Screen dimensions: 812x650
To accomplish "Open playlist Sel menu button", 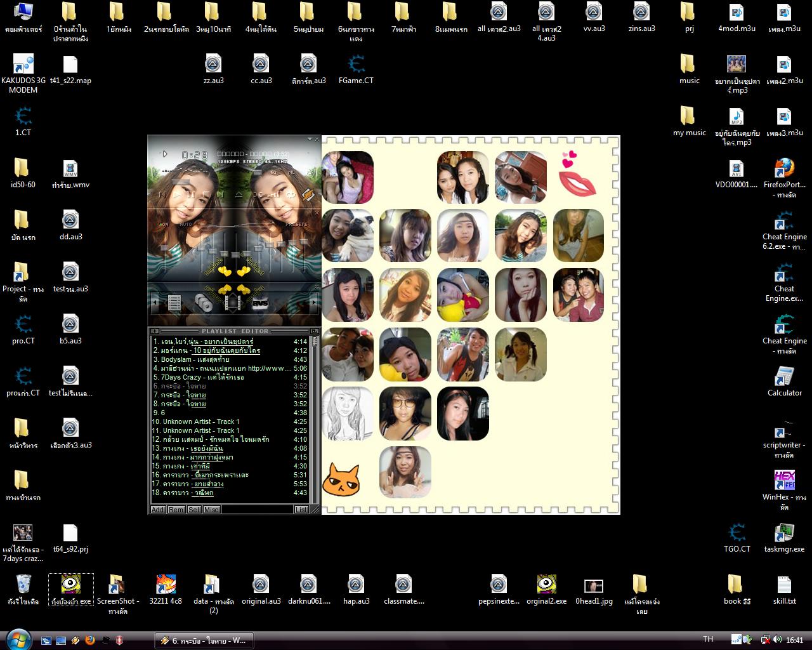I will click(193, 509).
